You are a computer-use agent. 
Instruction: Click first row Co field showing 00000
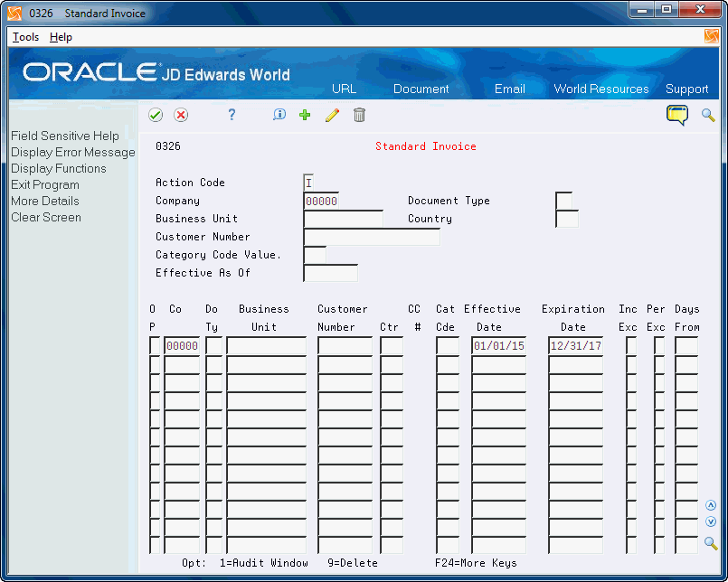pyautogui.click(x=182, y=346)
